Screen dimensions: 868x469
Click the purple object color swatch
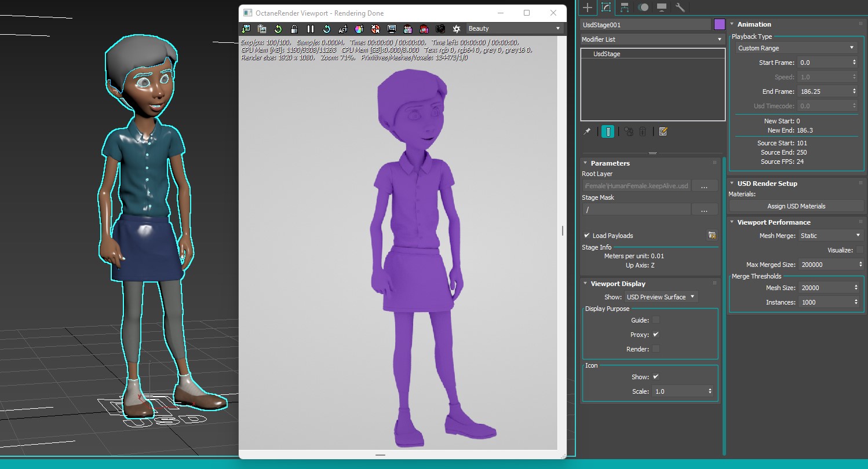pos(719,24)
